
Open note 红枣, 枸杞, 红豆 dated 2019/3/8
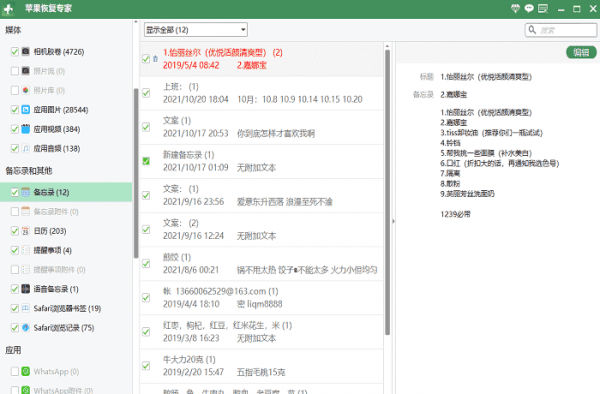click(262, 332)
